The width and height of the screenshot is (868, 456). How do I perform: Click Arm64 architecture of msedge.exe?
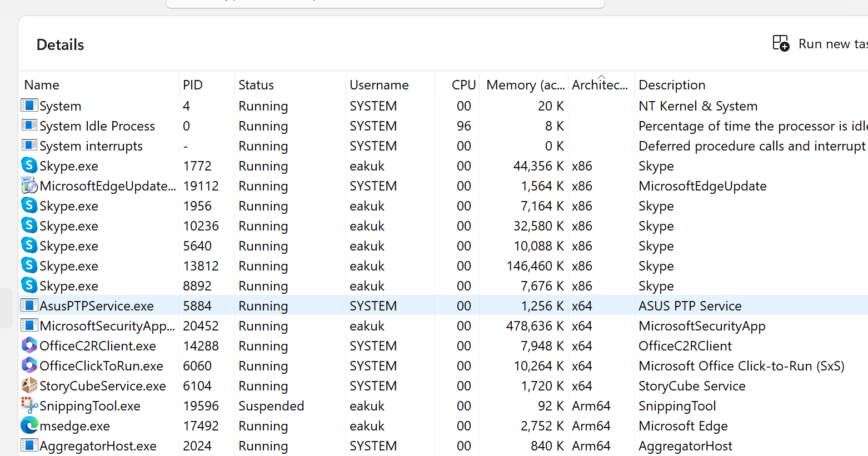pos(591,426)
